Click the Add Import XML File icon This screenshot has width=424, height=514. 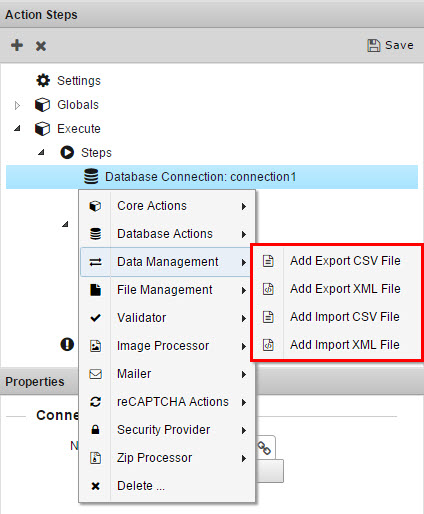pos(268,345)
